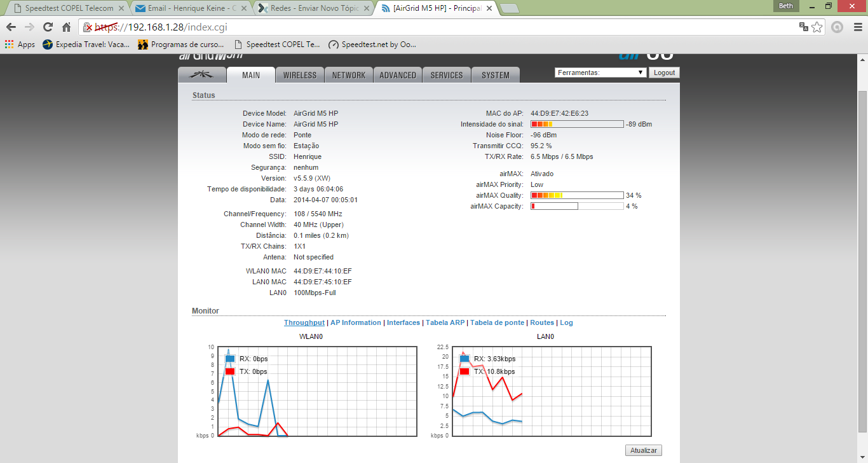
Task: Open the Speedtest.net by Ookla bookmark
Action: point(372,45)
